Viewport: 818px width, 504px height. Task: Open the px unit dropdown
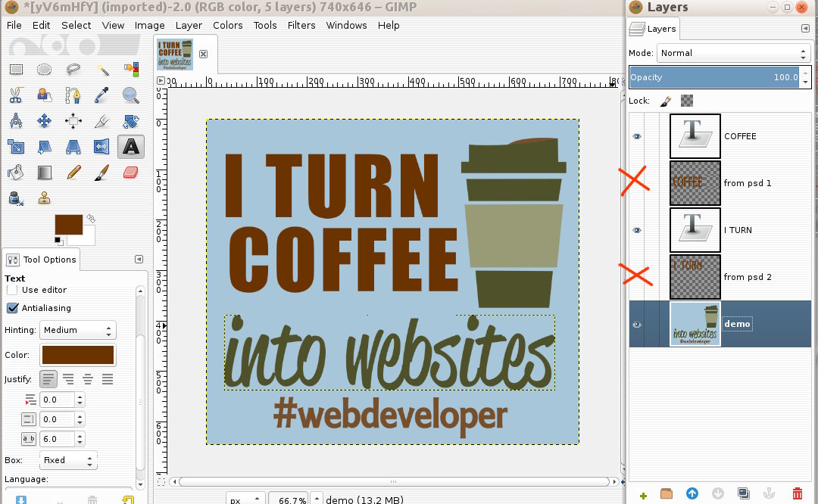[x=245, y=499]
